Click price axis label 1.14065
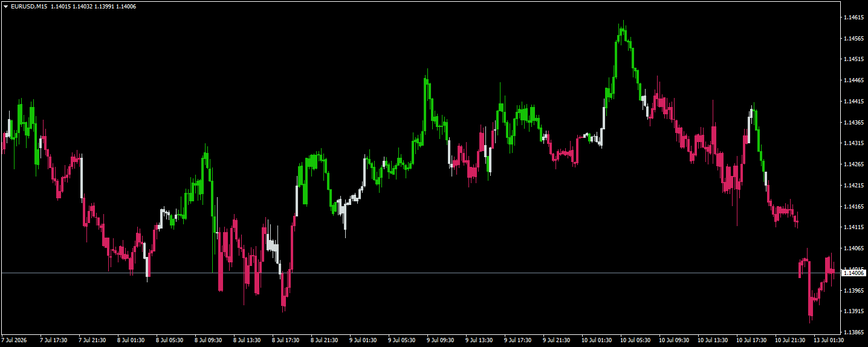The image size is (868, 347). 853,248
